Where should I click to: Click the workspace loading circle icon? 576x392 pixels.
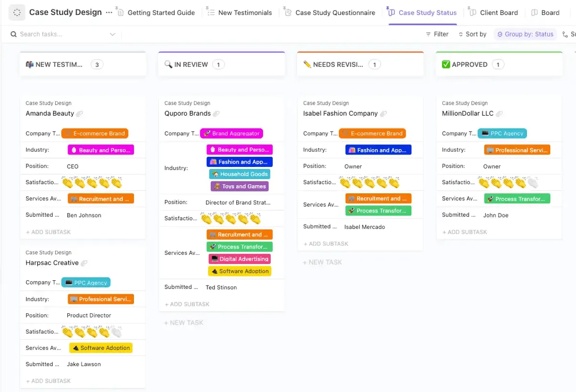coord(17,12)
